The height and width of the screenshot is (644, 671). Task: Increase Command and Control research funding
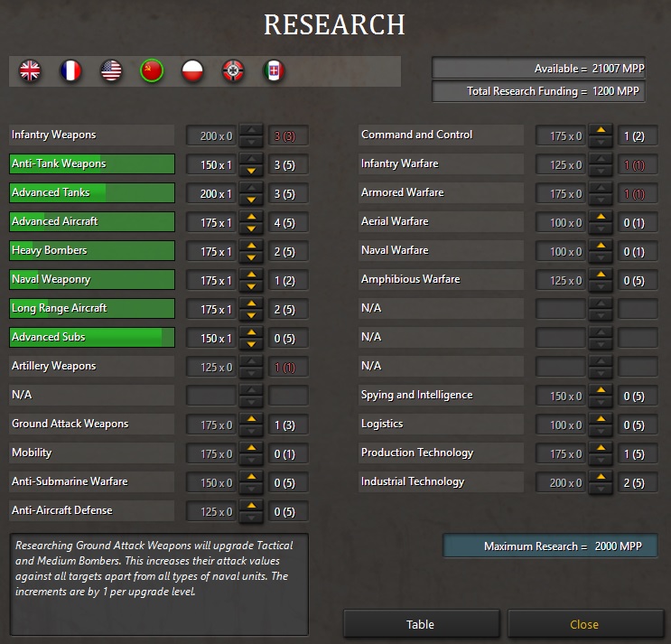pyautogui.click(x=601, y=130)
